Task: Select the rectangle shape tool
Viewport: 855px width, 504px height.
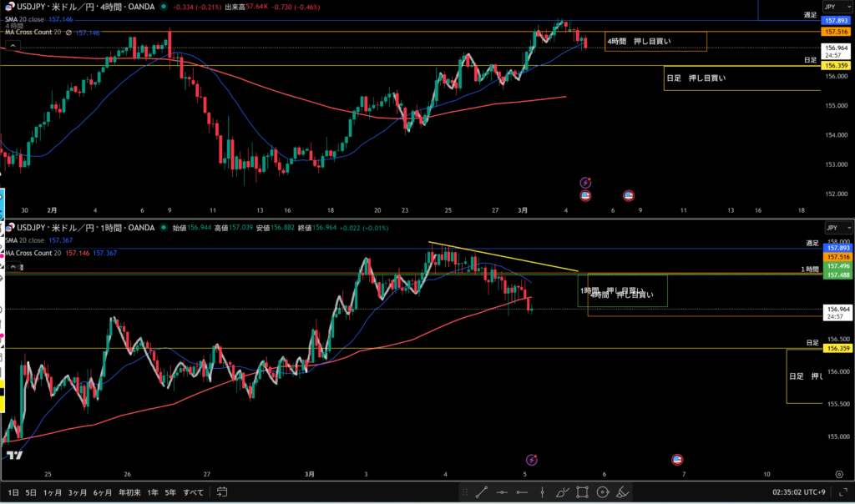Action: [x=583, y=492]
